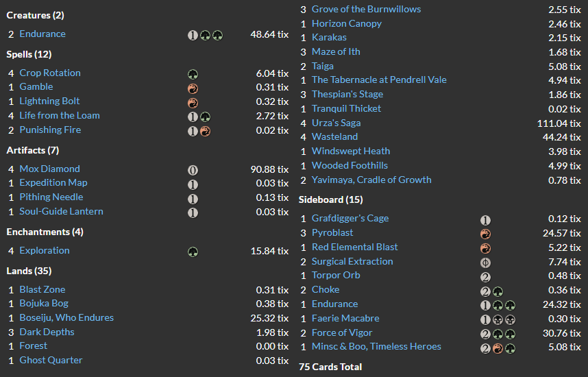This screenshot has width=588, height=377.
Task: Click the Phyrexian mana symbol beside Surgical Extraction
Action: click(x=485, y=262)
